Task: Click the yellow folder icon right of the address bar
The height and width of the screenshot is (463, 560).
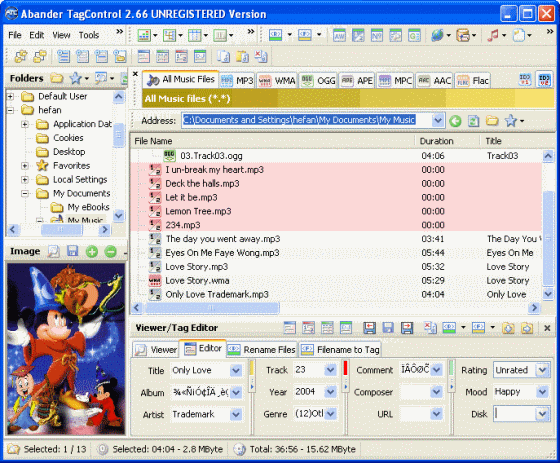Action: [x=492, y=121]
